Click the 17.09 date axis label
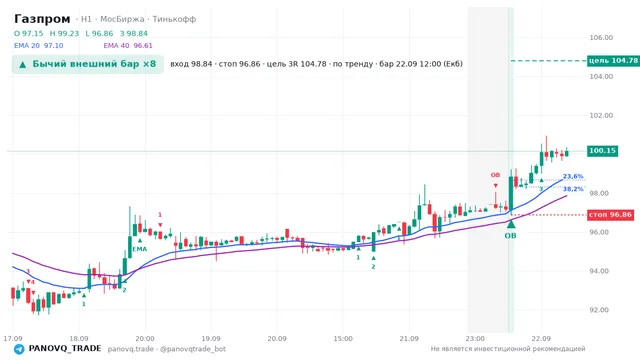Screen dimensions: 640x360 (x=13, y=338)
